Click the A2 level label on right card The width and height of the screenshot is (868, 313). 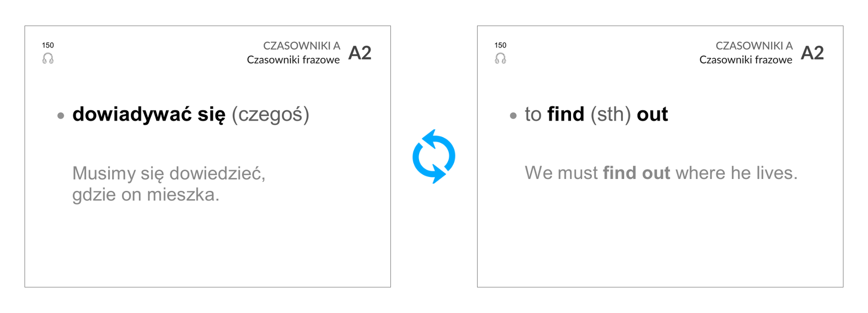coord(812,53)
